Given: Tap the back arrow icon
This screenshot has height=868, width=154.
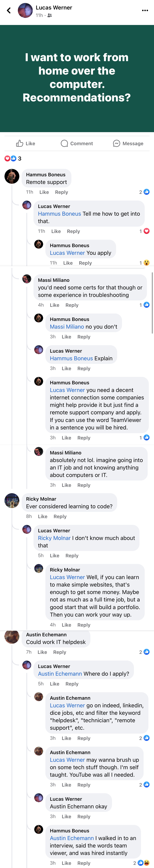Looking at the screenshot, I should tap(9, 10).
